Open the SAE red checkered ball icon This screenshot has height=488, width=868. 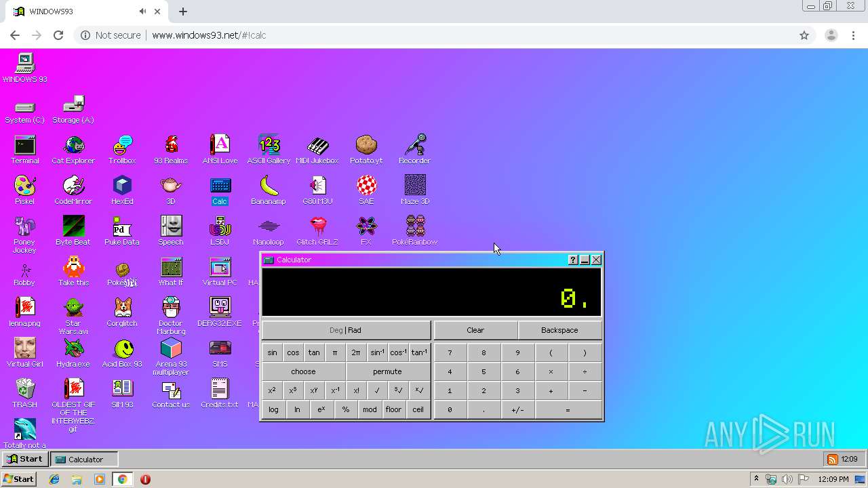[366, 190]
